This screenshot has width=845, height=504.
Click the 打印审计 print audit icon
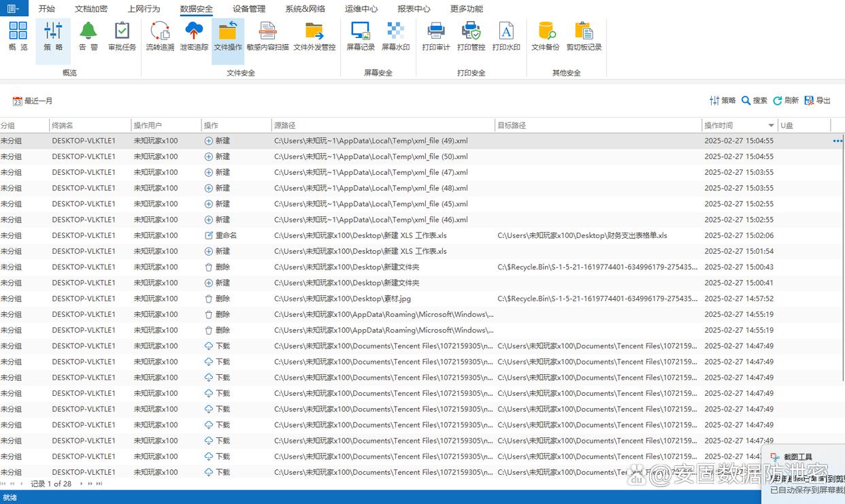tap(435, 36)
